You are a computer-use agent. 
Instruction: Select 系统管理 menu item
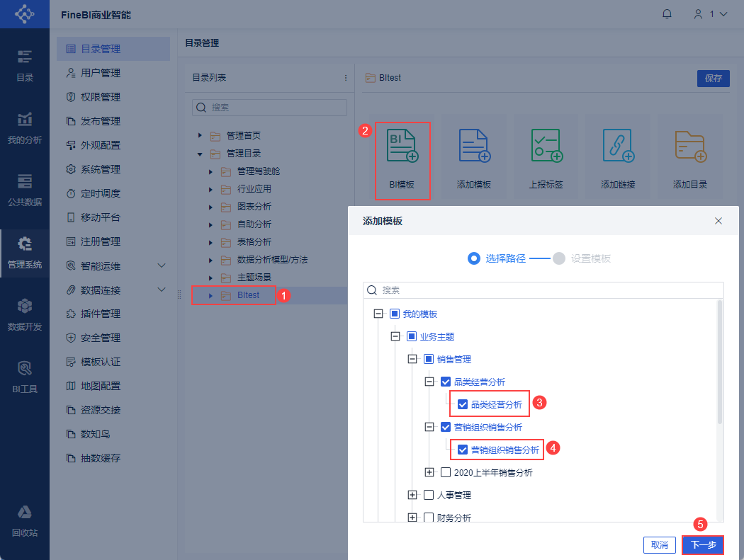coord(113,169)
